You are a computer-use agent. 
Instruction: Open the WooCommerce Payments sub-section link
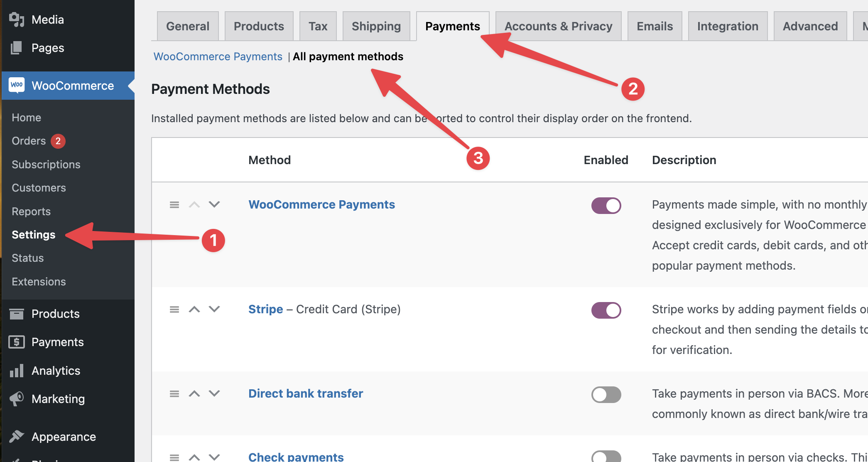tap(218, 57)
